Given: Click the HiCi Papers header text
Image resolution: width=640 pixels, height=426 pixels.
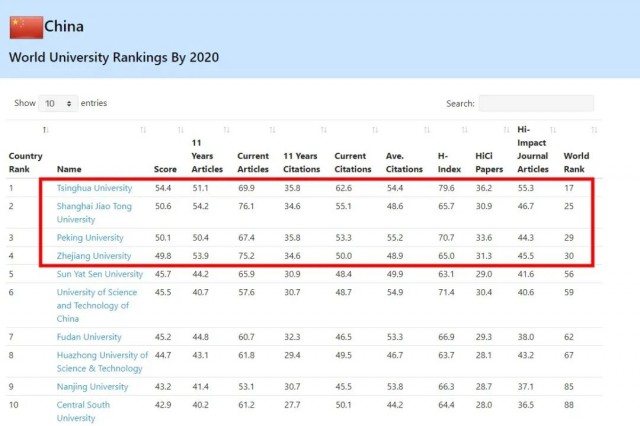Looking at the screenshot, I should pyautogui.click(x=489, y=162).
